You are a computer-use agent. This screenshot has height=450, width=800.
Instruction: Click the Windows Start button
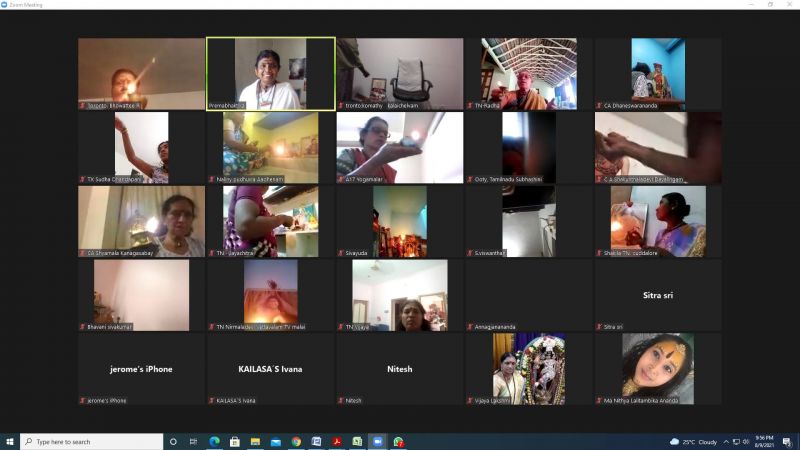tap(10, 441)
